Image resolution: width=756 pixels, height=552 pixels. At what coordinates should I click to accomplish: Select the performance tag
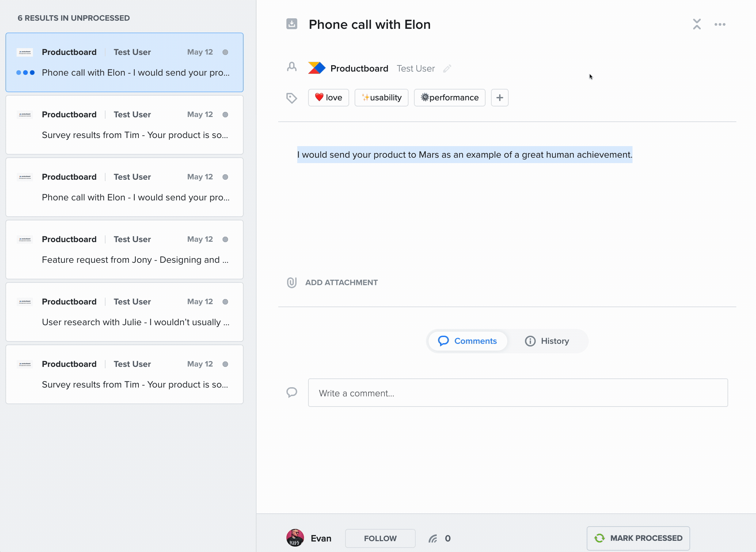[449, 98]
